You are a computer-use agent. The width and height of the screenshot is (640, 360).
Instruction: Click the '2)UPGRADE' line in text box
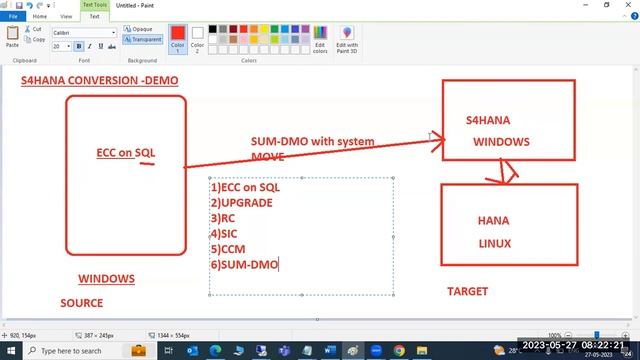point(242,203)
